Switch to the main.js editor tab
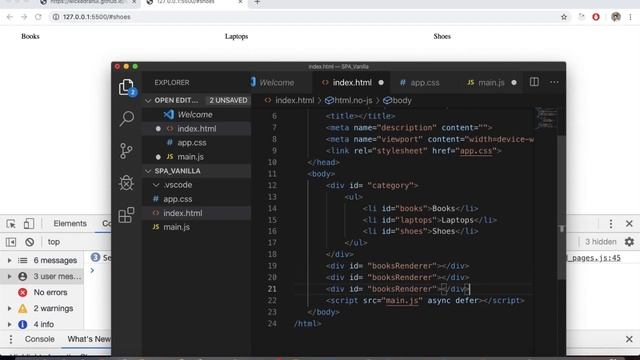Image resolution: width=640 pixels, height=360 pixels. tap(491, 82)
